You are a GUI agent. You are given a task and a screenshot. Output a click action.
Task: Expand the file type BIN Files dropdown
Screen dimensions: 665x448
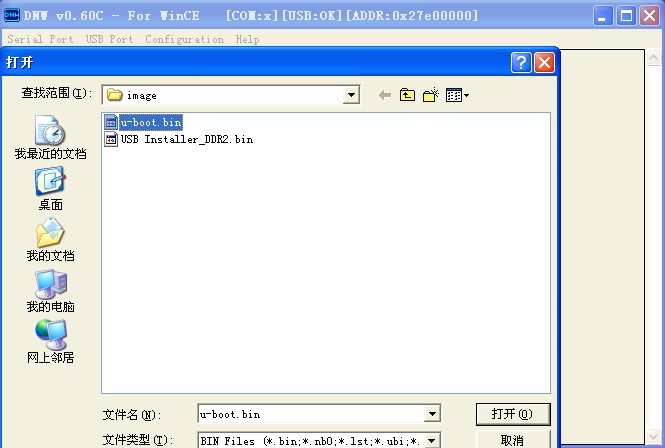point(432,440)
